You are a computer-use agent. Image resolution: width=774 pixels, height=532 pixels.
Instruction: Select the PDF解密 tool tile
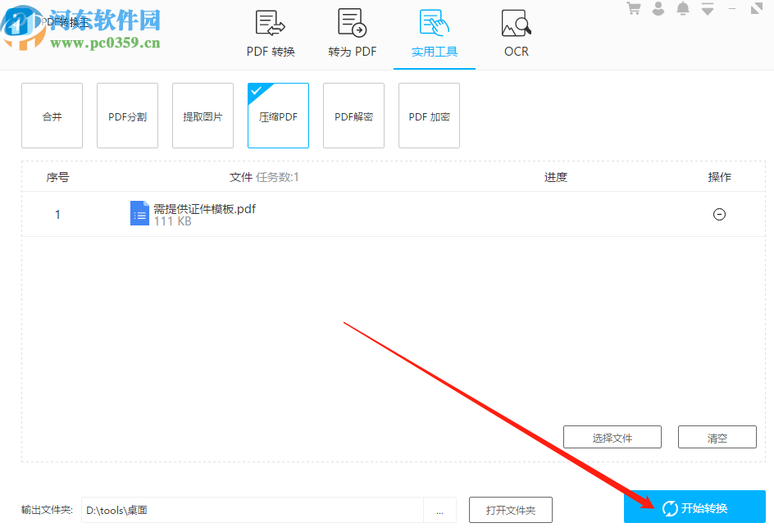pyautogui.click(x=354, y=116)
